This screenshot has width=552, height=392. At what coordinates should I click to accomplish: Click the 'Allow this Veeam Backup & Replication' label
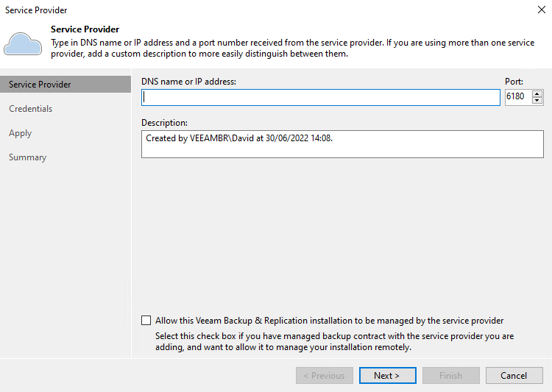[x=329, y=321]
